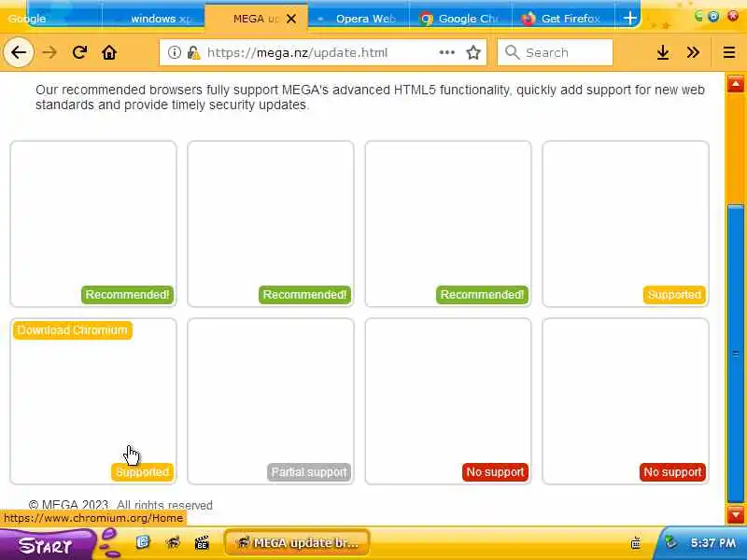Show site information via the info icon
Viewport: 747px width, 560px height.
click(x=175, y=52)
